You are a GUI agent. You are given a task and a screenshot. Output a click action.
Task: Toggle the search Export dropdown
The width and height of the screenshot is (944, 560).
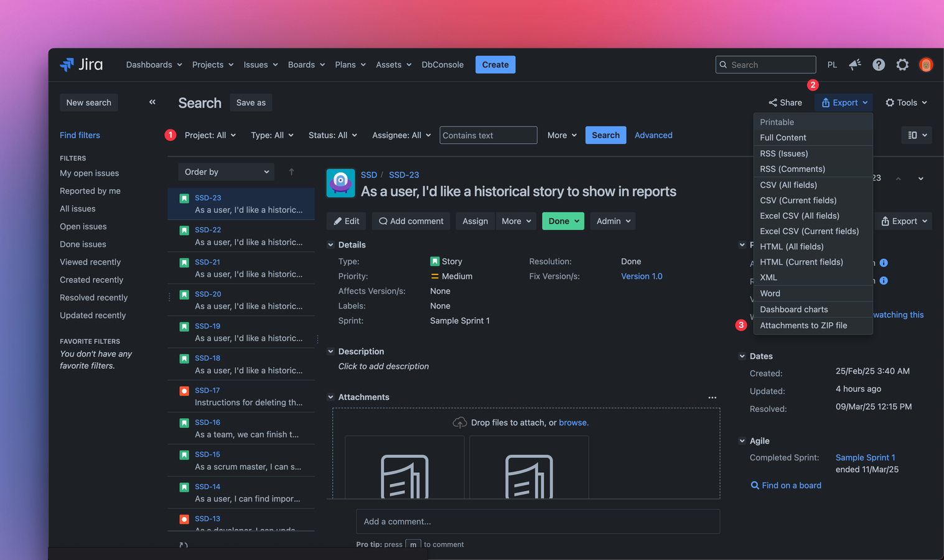pos(844,103)
